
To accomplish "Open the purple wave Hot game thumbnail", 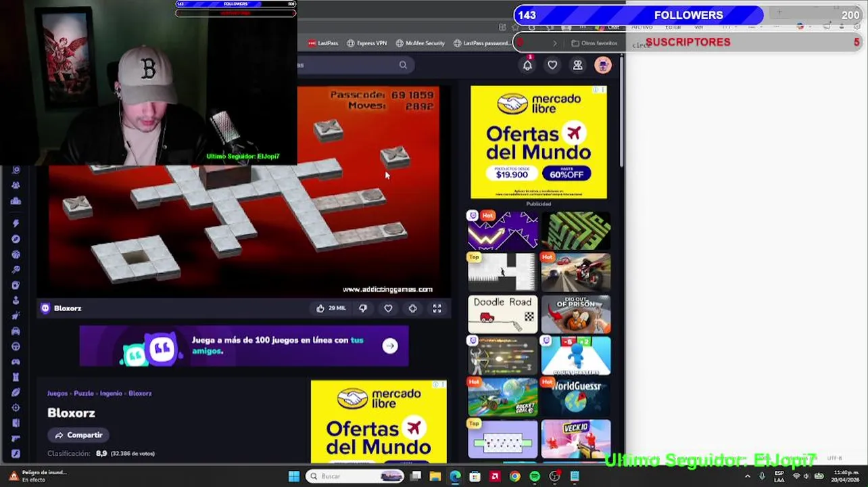I will 502,231.
